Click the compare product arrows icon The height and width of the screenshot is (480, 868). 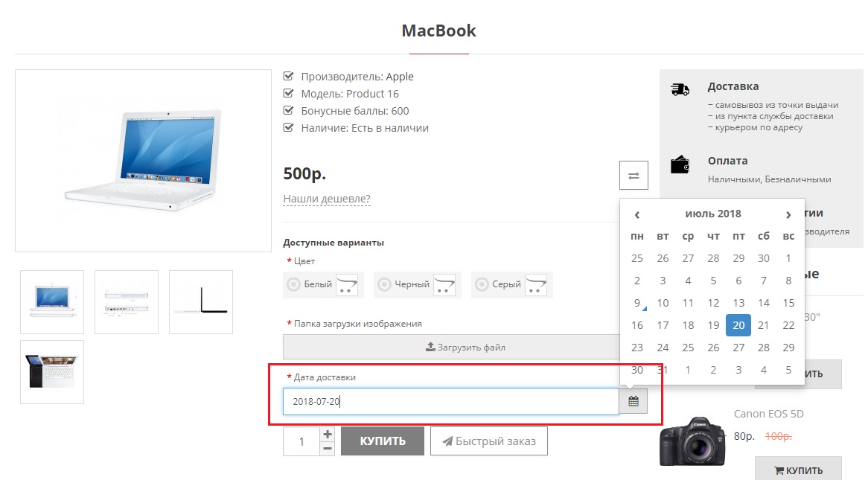click(x=634, y=176)
